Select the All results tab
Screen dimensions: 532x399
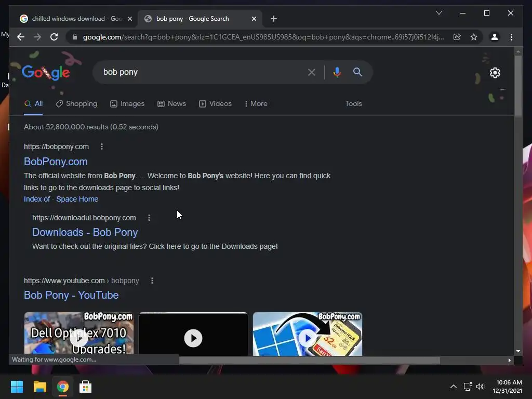33,104
